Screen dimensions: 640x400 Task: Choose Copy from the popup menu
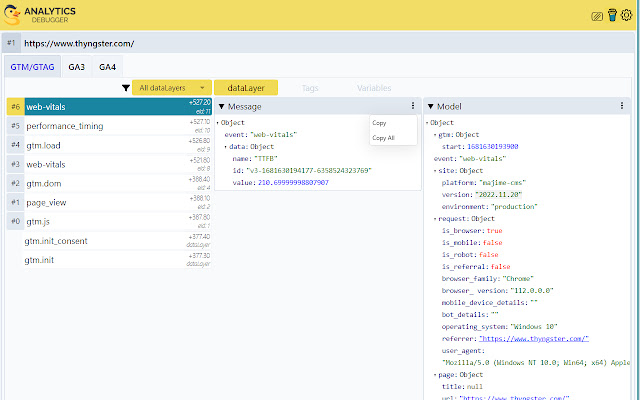tap(379, 123)
